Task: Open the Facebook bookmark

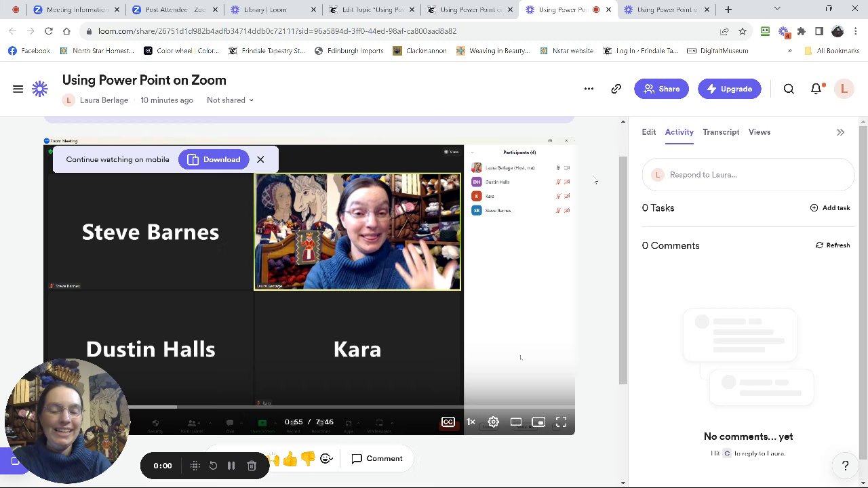Action: tap(29, 51)
